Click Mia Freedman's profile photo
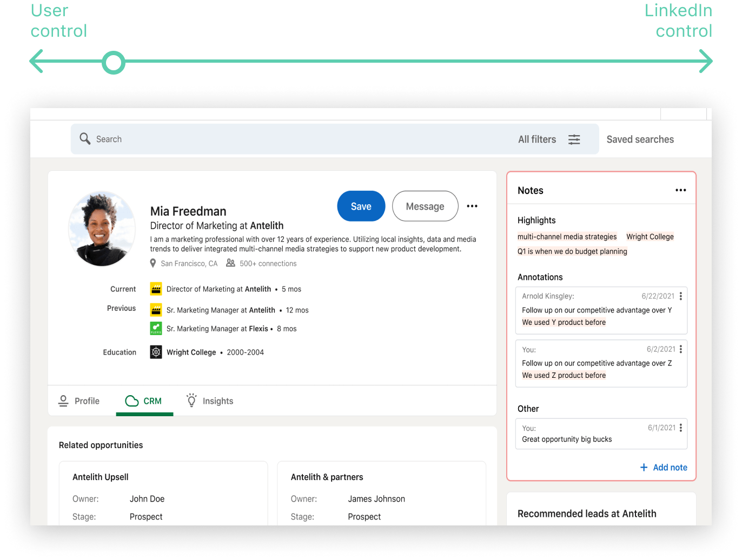This screenshot has height=560, width=742. [102, 229]
